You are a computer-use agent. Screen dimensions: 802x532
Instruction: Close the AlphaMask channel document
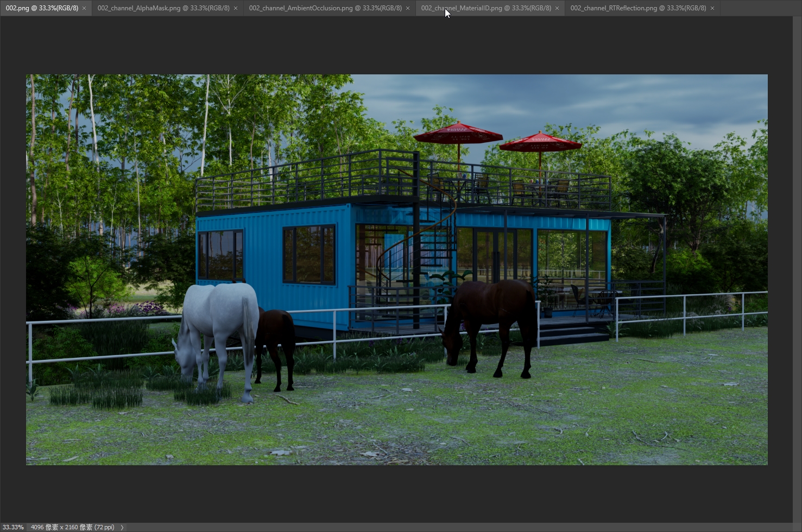coord(235,8)
